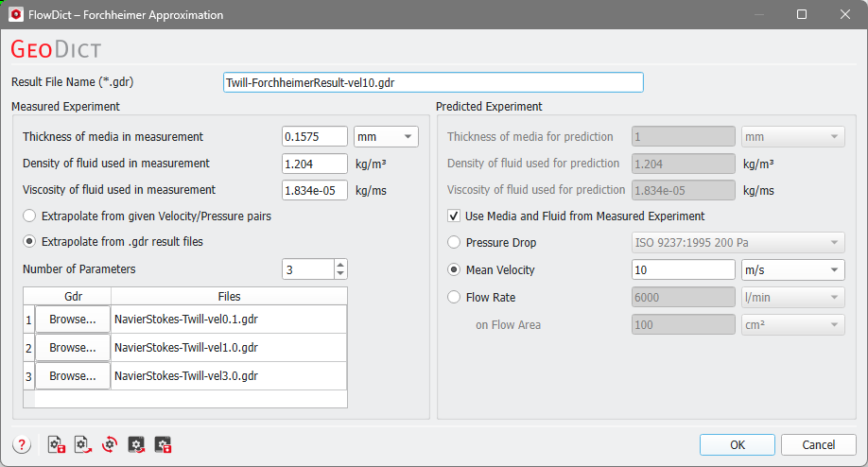This screenshot has width=868, height=467.
Task: Click the Thickness of media in measurement field
Action: [315, 137]
